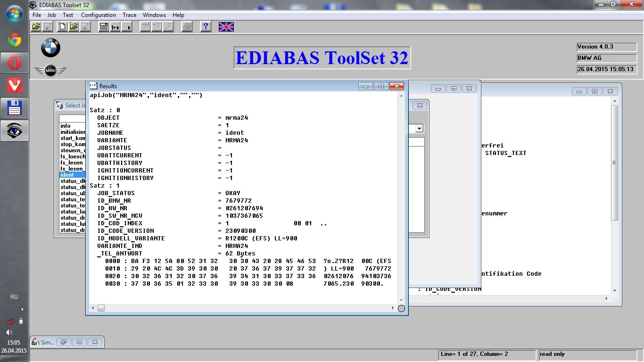
Task: Open the Job menu
Action: (x=51, y=15)
